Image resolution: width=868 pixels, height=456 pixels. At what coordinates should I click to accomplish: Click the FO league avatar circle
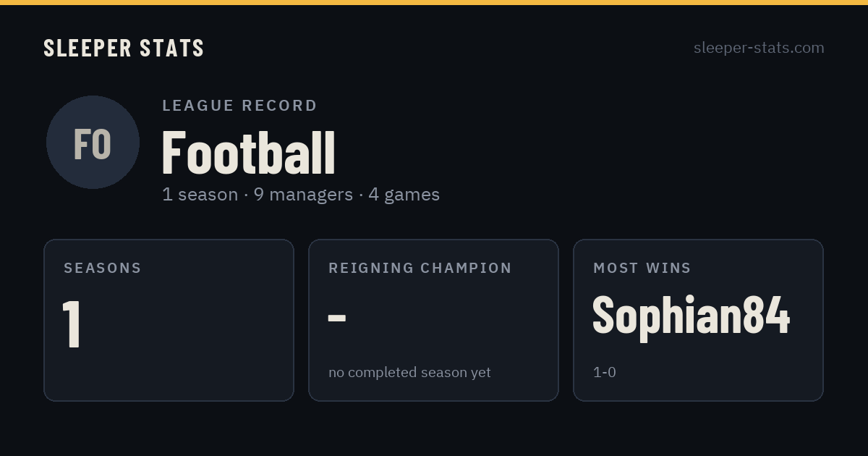93,142
